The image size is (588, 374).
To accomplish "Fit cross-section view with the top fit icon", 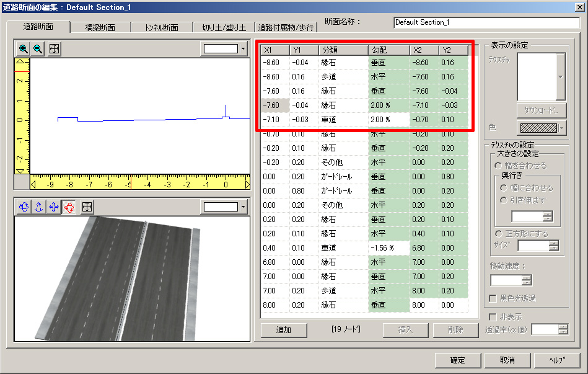I will [55, 49].
